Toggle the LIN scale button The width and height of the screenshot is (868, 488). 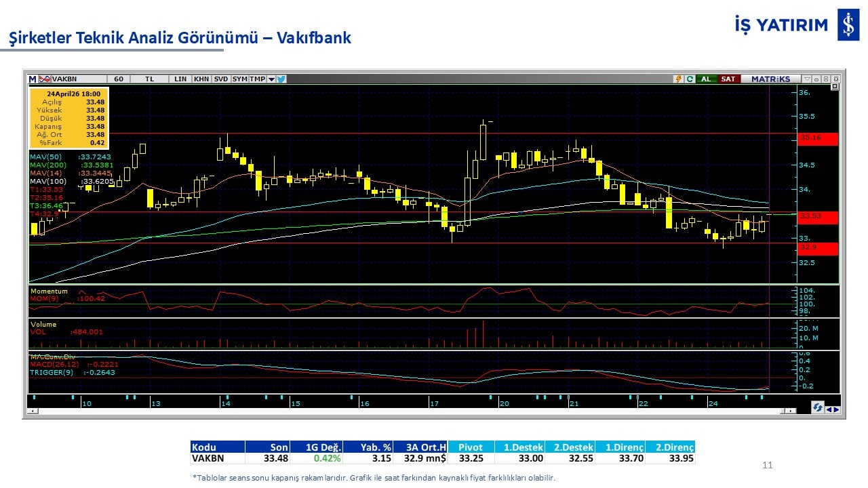click(180, 79)
